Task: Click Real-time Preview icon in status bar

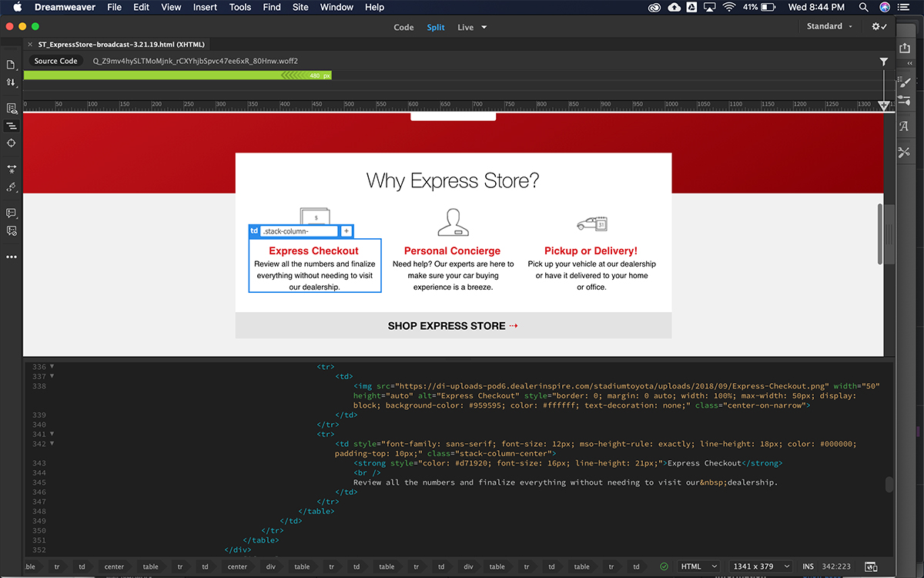Action: coord(871,566)
